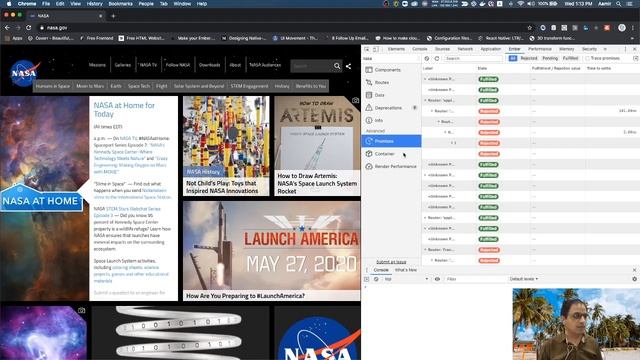This screenshot has height=360, width=640.
Task: Switch to the Sources DevTools tab
Action: (x=442, y=49)
